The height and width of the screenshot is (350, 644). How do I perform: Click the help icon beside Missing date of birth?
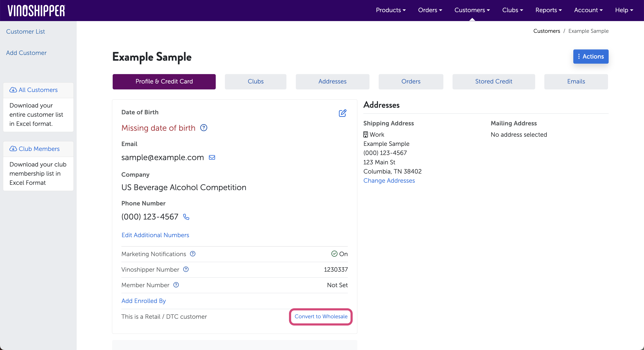204,128
